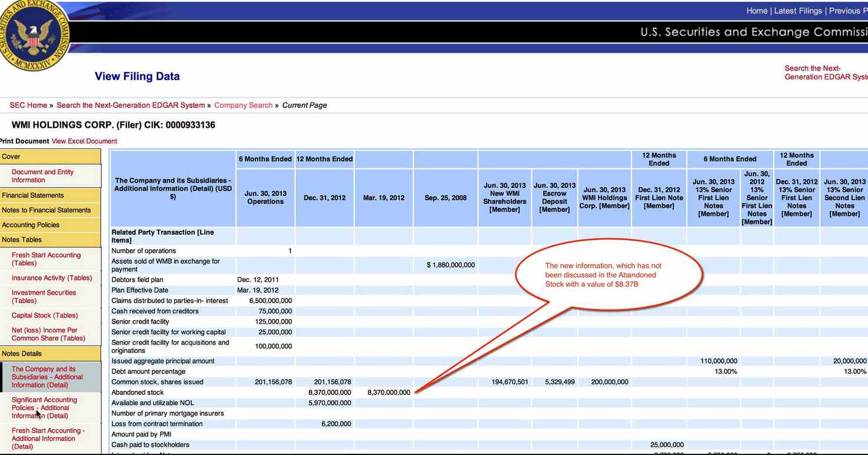
Task: Click 'Loss from contract termination' row label
Action: point(157,424)
